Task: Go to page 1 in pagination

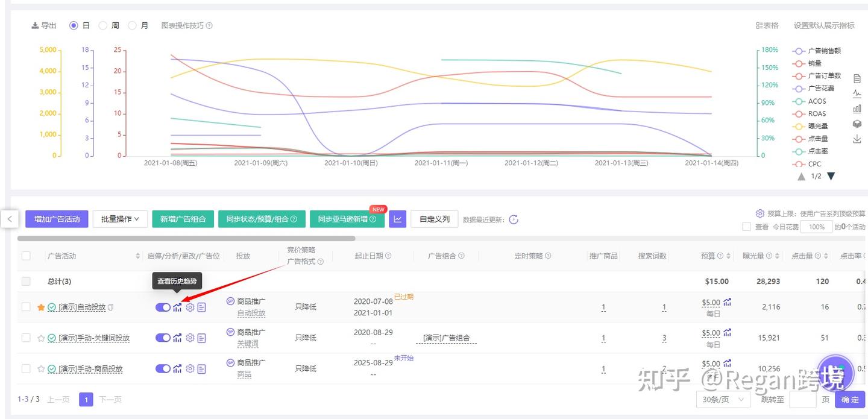Action: (x=86, y=399)
